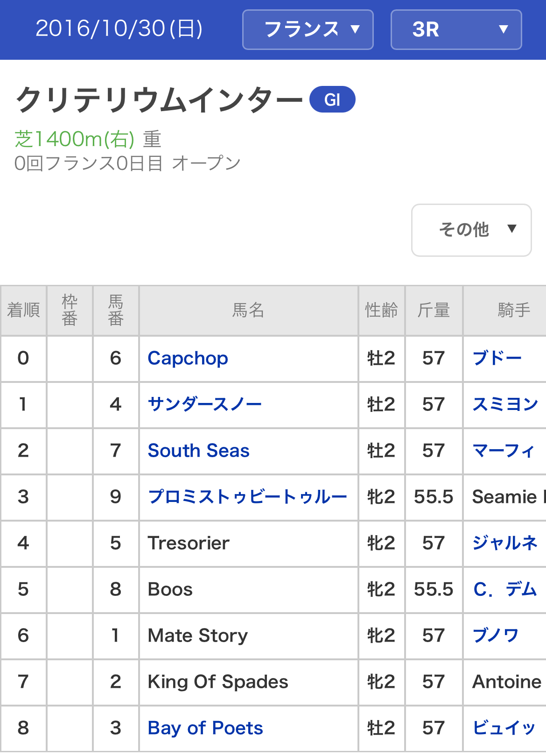Screen dimensions: 546x756
Task: Click the GI grade badge
Action: point(332,99)
